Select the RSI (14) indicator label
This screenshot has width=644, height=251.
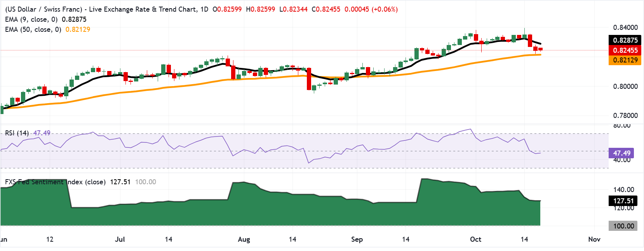(x=17, y=133)
